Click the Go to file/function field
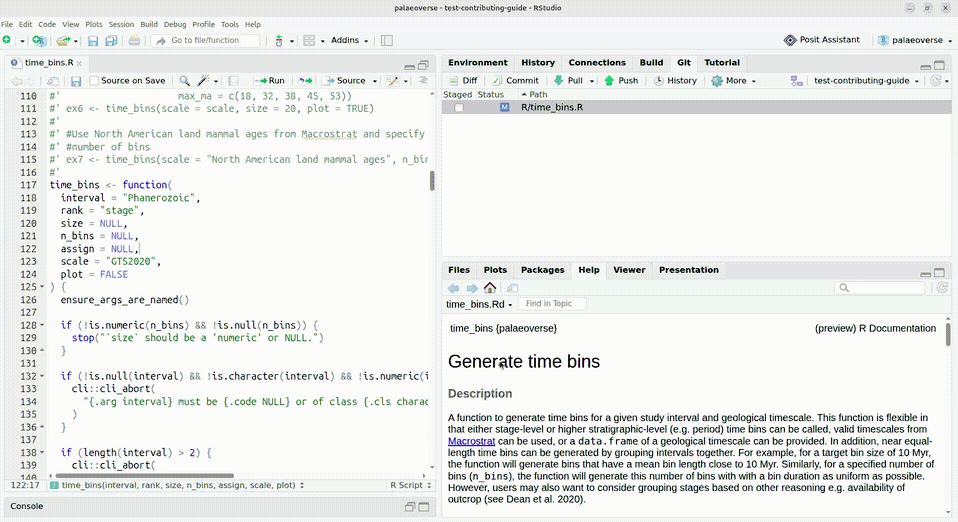This screenshot has height=522, width=958. point(205,40)
